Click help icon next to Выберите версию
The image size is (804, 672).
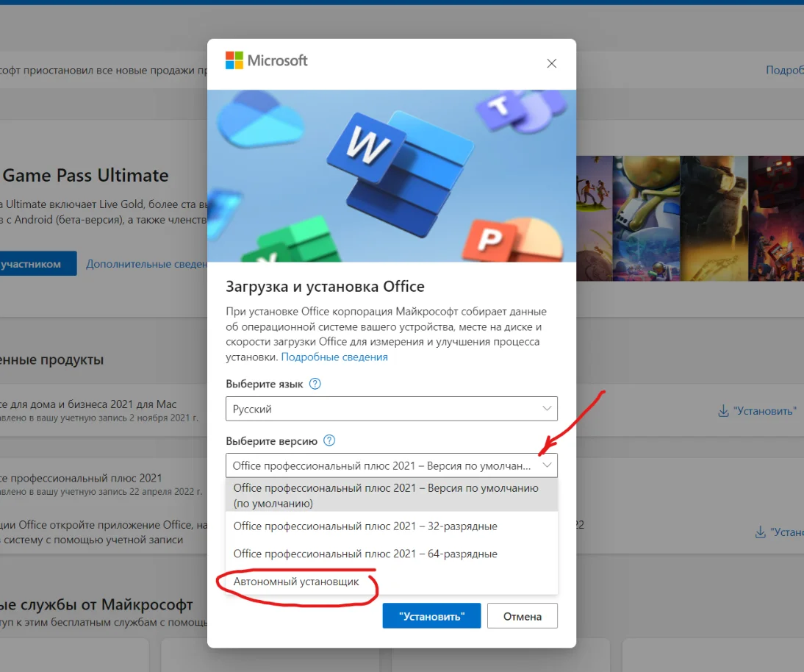329,441
